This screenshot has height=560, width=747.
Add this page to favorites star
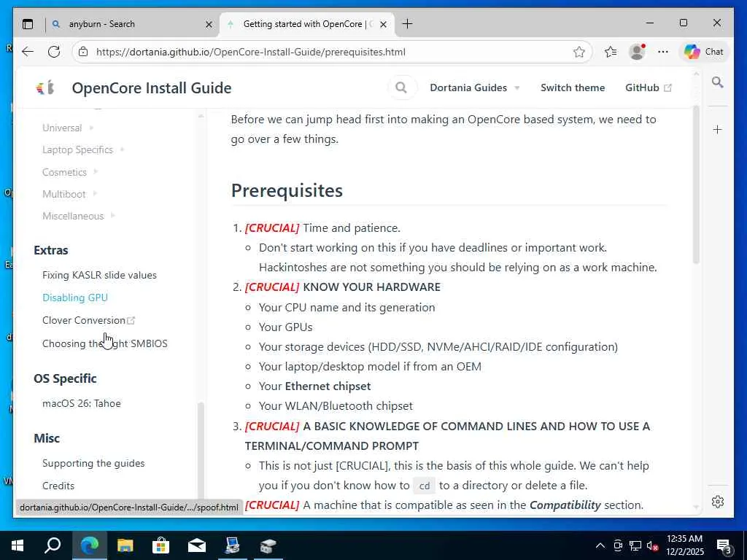[578, 52]
